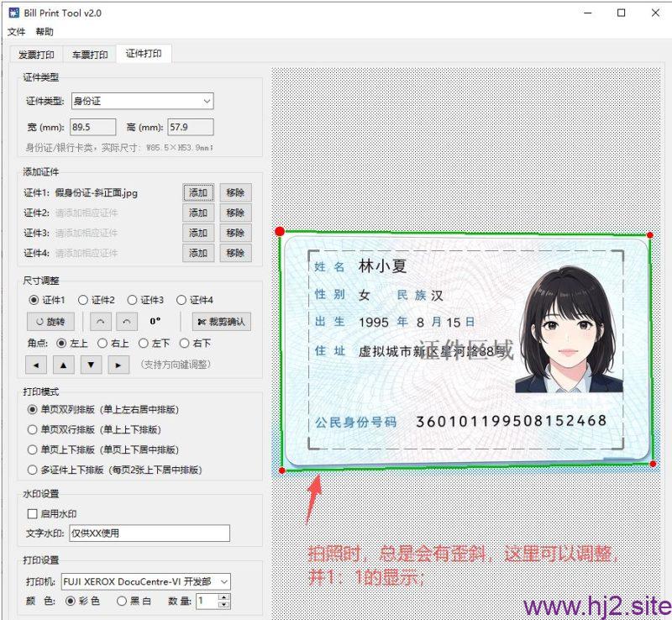Switch to the 发票打印 tab

click(x=36, y=55)
